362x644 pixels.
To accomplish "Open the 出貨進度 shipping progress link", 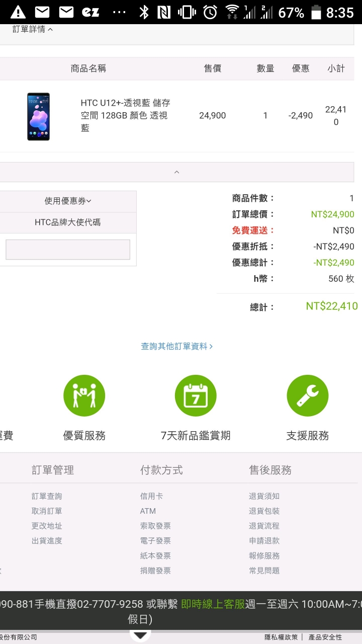I will point(47,541).
